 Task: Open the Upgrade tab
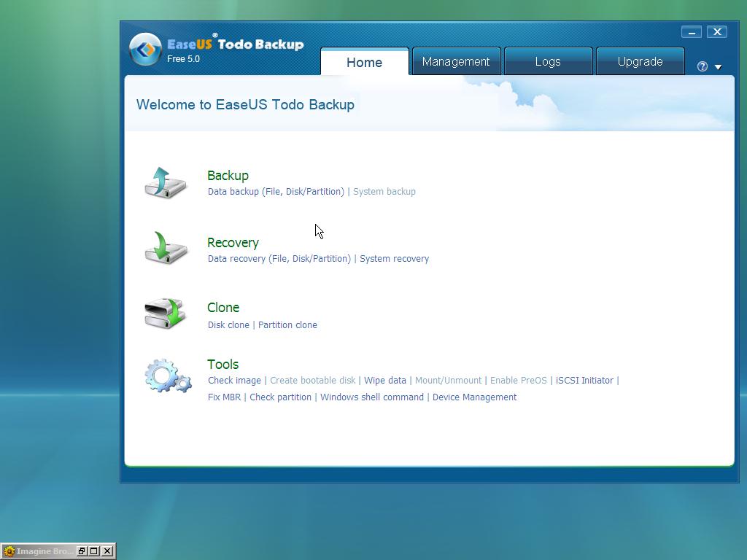pos(640,61)
